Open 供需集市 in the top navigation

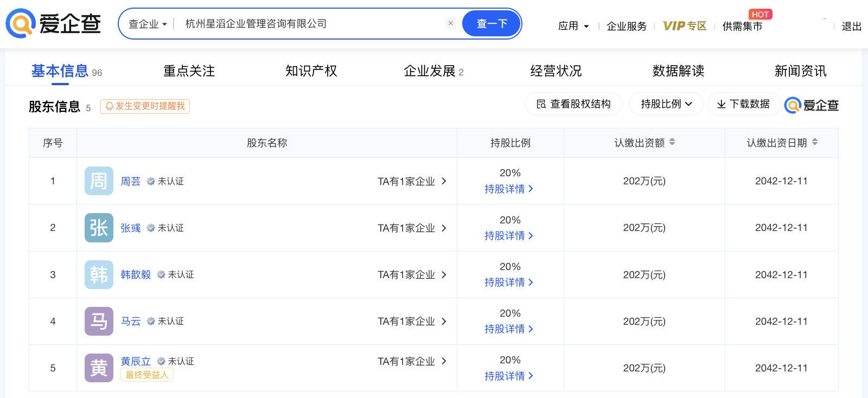[742, 26]
